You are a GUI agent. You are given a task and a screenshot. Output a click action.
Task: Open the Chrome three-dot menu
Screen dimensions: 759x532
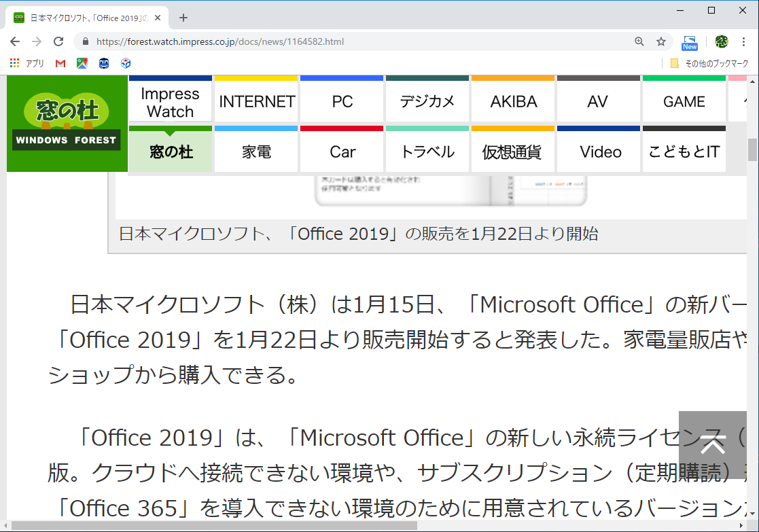point(744,41)
